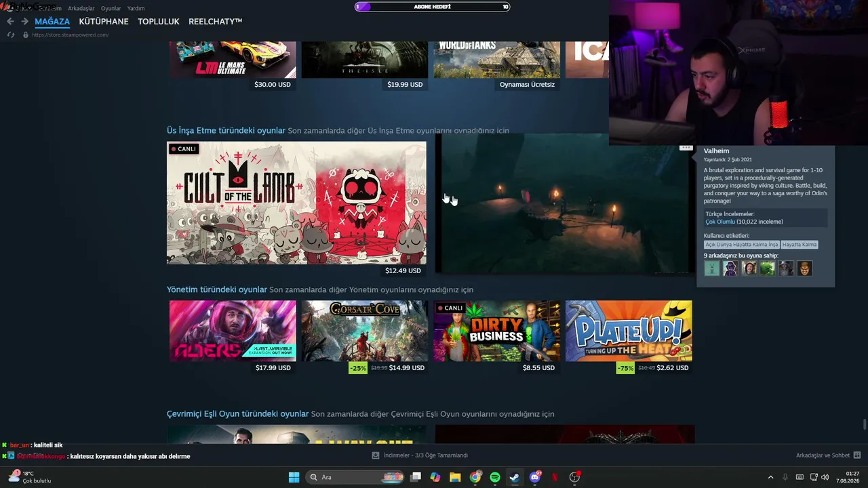Open the 'Yönetim türündeki oyunlar' category link
This screenshot has width=868, height=488.
point(217,289)
